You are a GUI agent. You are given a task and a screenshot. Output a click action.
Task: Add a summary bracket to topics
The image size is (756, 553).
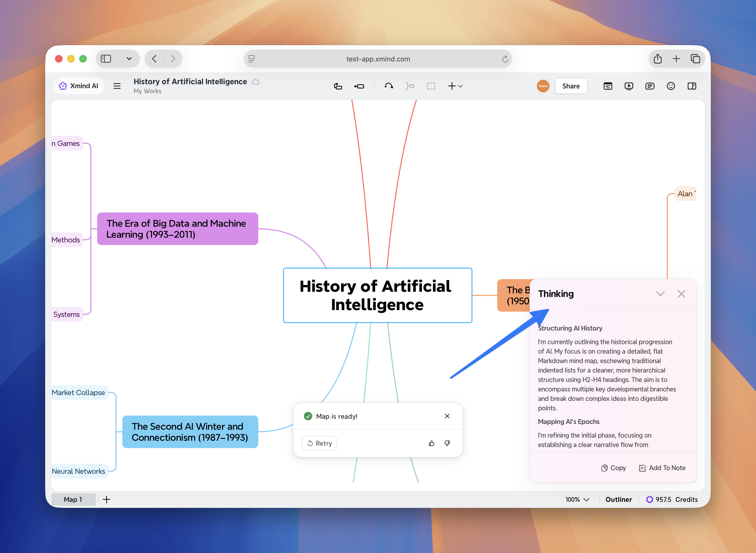410,86
